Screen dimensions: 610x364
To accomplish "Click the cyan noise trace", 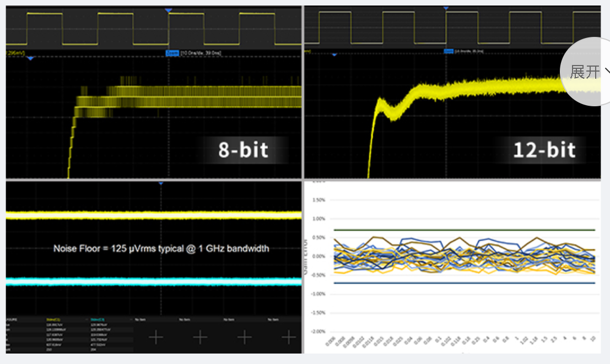I will (x=154, y=281).
